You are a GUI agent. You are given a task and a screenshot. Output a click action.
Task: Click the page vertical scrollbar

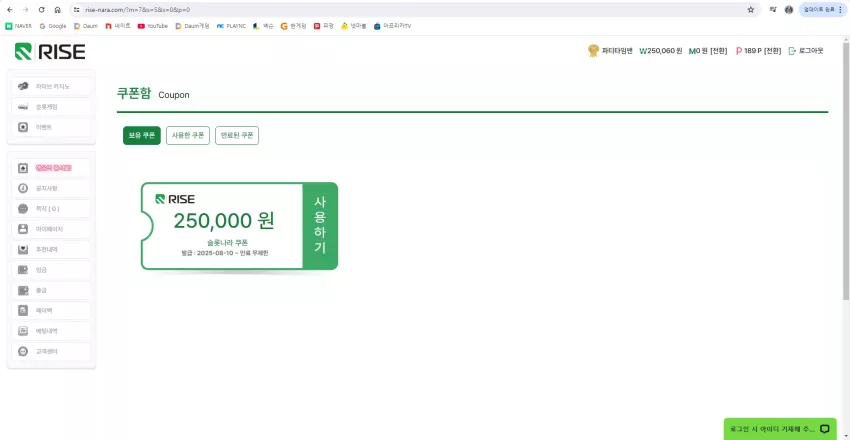click(846, 170)
